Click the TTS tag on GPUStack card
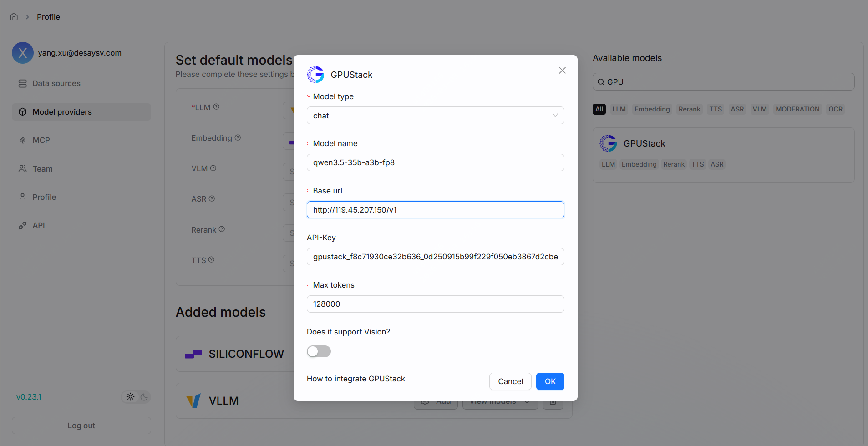Image resolution: width=868 pixels, height=446 pixels. (698, 164)
